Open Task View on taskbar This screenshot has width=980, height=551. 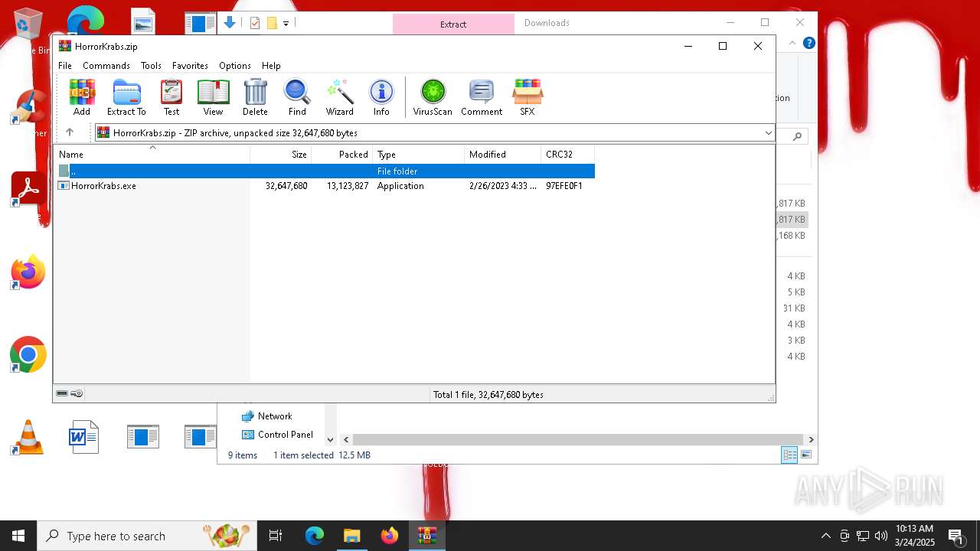(276, 536)
